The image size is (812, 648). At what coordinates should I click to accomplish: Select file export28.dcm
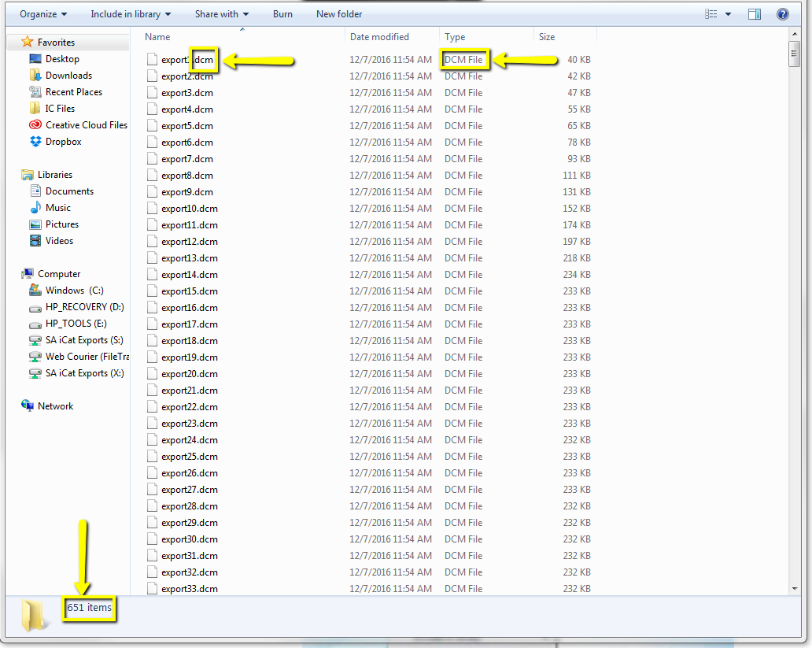[x=190, y=506]
